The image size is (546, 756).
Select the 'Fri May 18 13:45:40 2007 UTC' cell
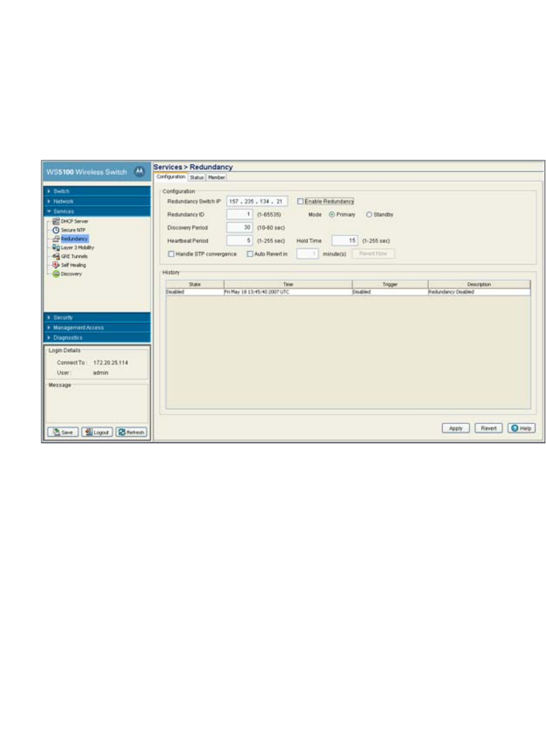(288, 292)
